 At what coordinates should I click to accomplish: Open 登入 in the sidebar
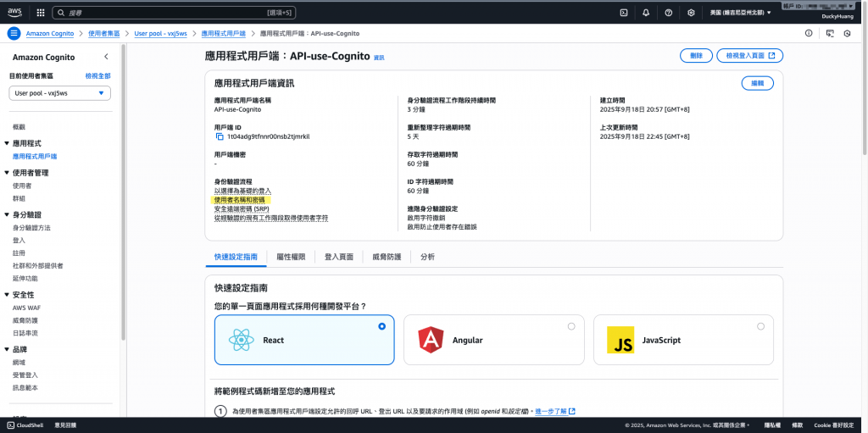tap(19, 241)
